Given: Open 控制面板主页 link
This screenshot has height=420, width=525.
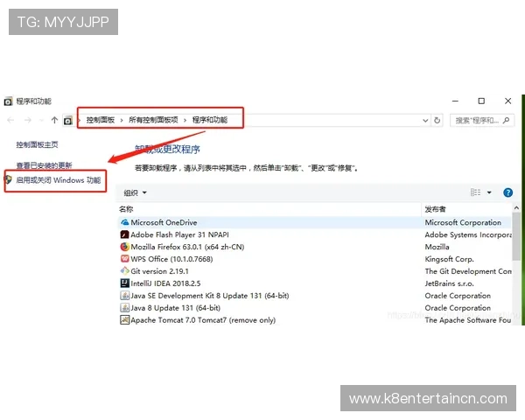Looking at the screenshot, I should [37, 144].
